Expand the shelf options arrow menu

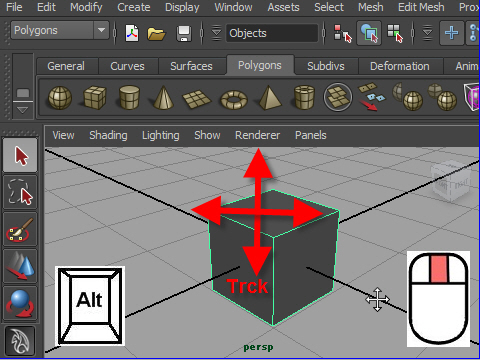(22, 110)
